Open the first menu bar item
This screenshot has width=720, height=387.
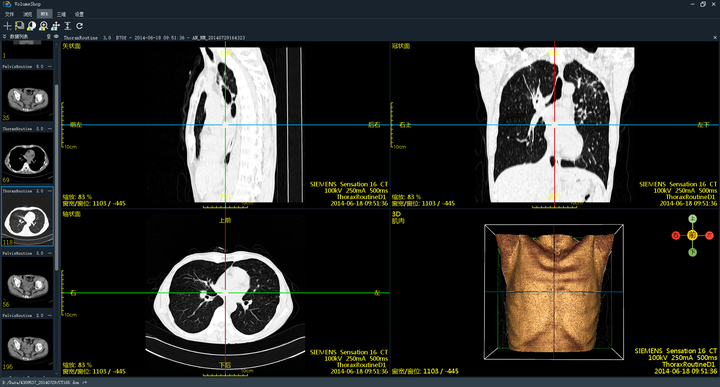(9, 14)
